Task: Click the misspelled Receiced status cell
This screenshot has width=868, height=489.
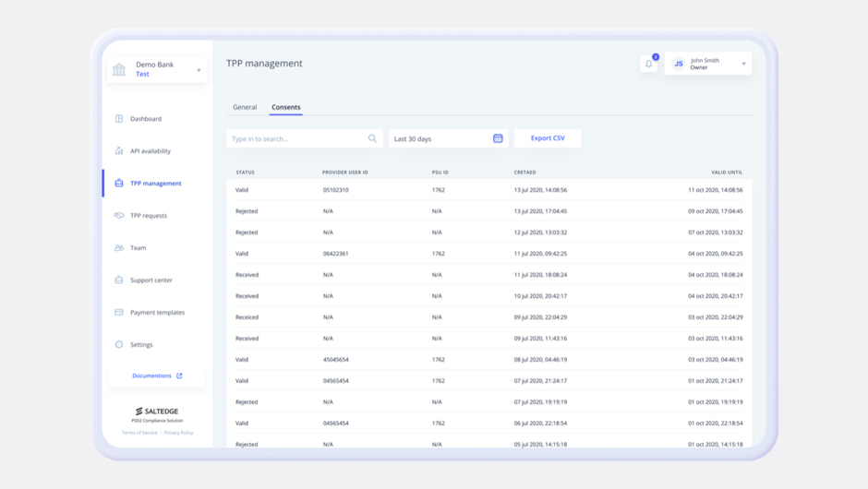Action: tap(247, 317)
